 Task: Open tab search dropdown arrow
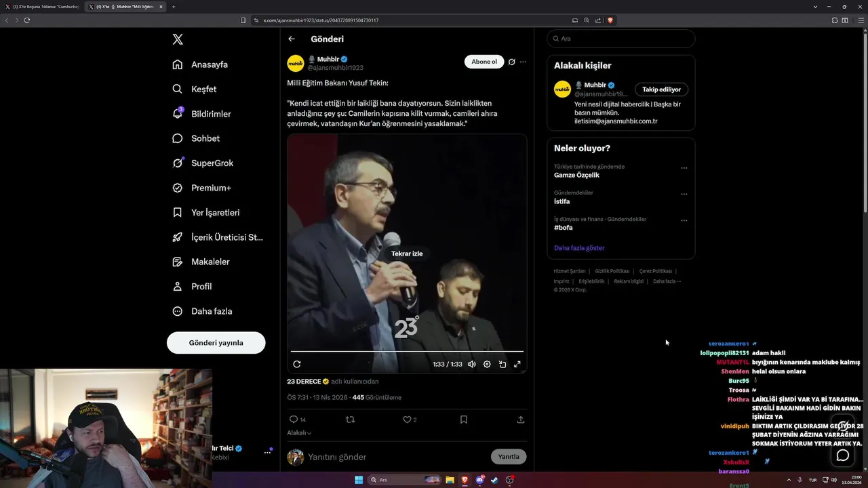pyautogui.click(x=815, y=6)
